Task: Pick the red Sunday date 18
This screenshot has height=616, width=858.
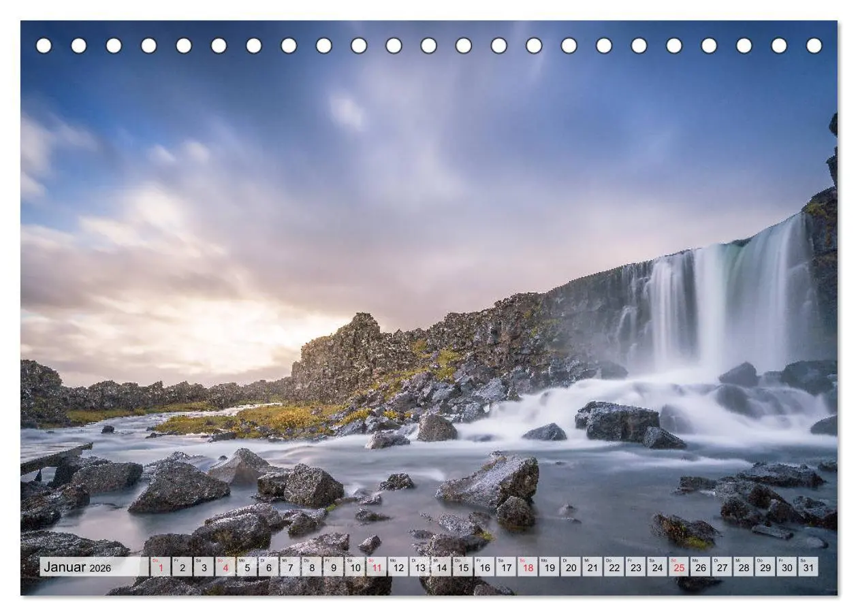Action: pyautogui.click(x=528, y=567)
